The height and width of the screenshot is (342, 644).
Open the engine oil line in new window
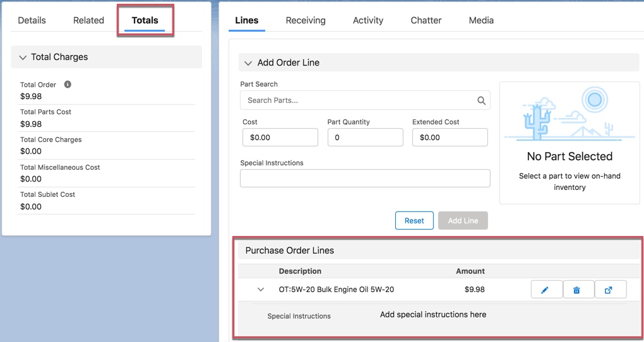tap(611, 290)
